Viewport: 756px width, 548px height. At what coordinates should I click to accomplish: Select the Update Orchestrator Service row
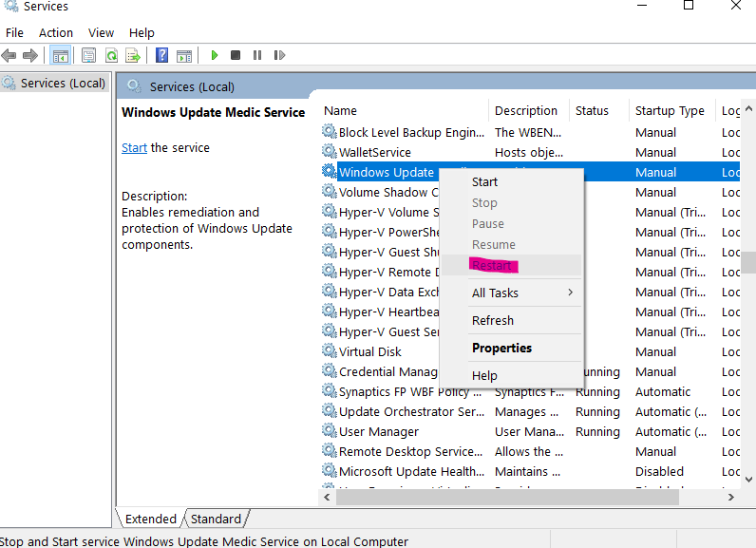pyautogui.click(x=530, y=411)
